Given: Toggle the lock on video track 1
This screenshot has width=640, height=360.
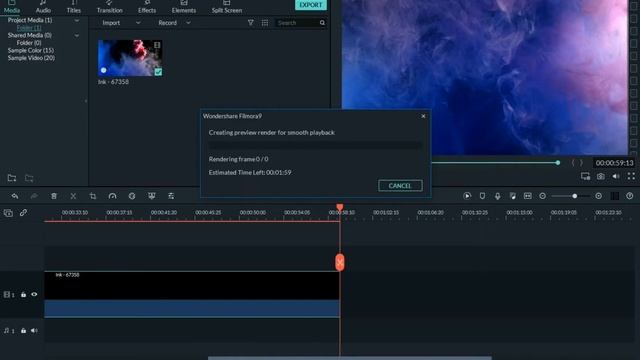Looking at the screenshot, I should click(23, 294).
